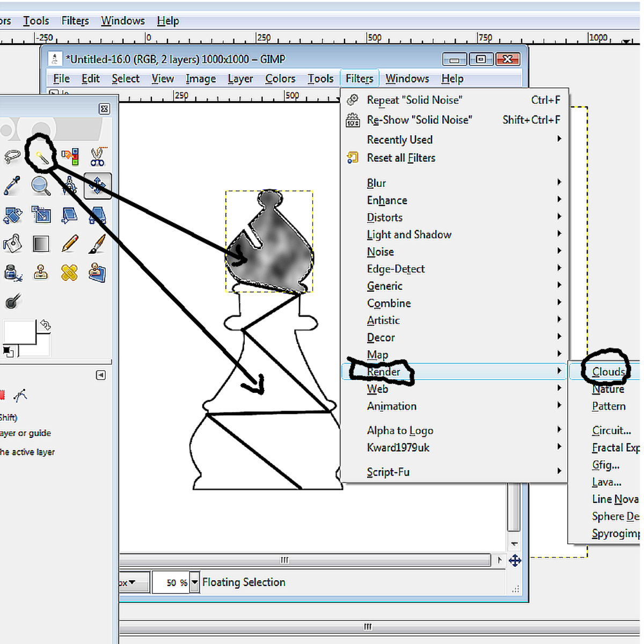Image resolution: width=644 pixels, height=644 pixels.
Task: Select the Dodge/Burn tool
Action: point(12,301)
